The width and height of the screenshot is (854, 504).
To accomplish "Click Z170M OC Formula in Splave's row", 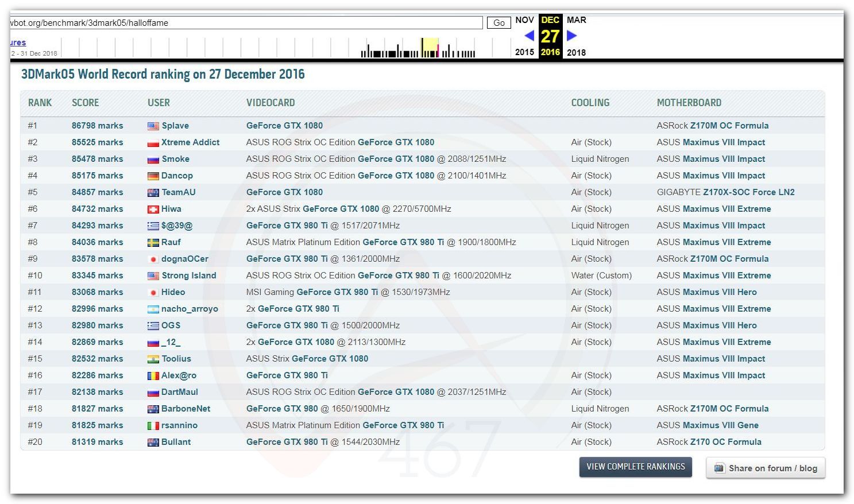I will coord(729,126).
